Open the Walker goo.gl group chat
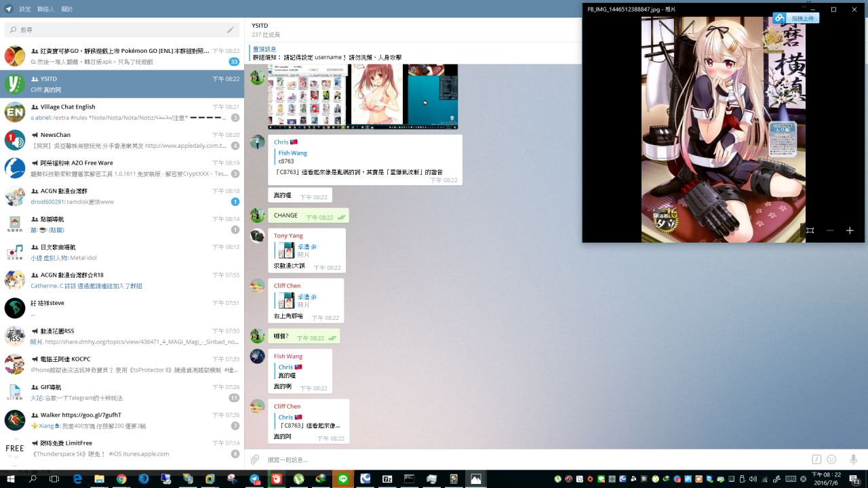The height and width of the screenshot is (488, 868). [x=122, y=420]
